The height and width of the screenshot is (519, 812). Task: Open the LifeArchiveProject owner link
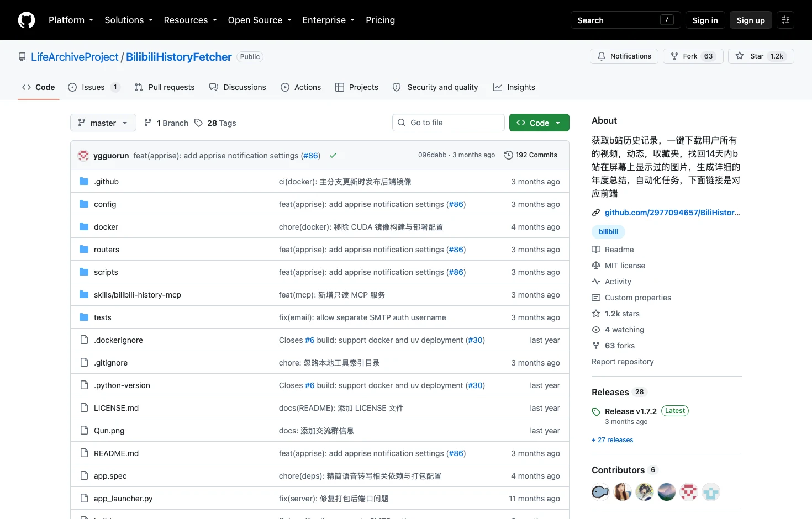(x=75, y=57)
